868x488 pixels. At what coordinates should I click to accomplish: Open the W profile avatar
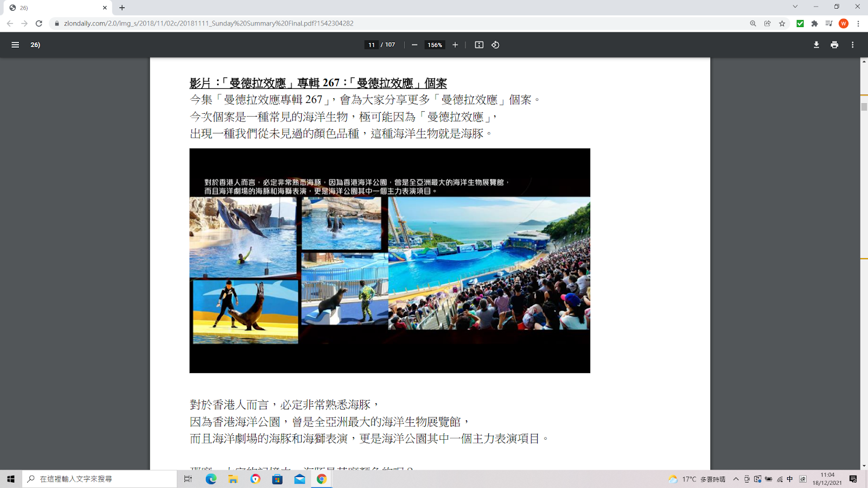(x=844, y=23)
